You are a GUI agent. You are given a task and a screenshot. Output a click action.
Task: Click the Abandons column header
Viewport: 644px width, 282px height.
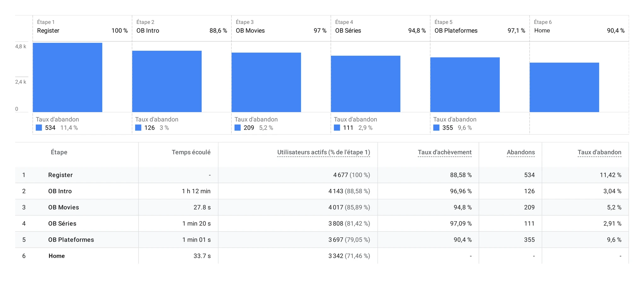click(521, 152)
